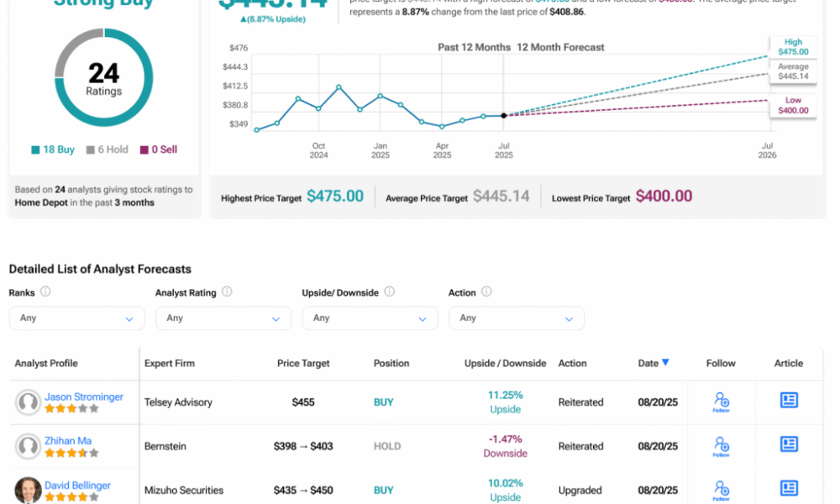Click Telsey Advisory firm name
840x504 pixels.
(178, 402)
